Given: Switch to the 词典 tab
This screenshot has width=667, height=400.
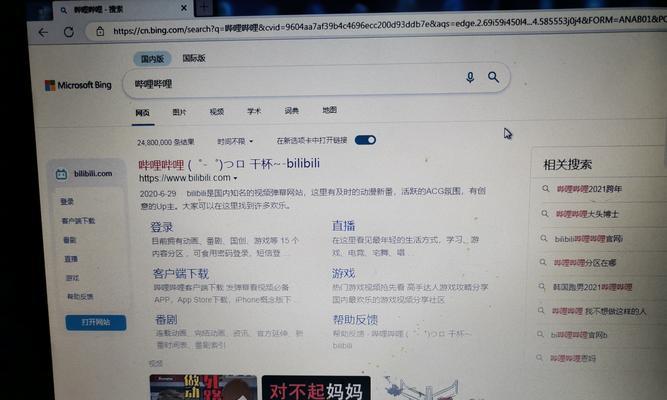Looking at the screenshot, I should [291, 111].
